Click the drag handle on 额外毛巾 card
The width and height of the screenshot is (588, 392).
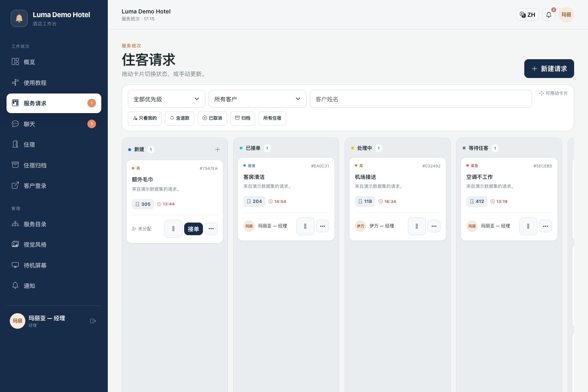tap(174, 229)
